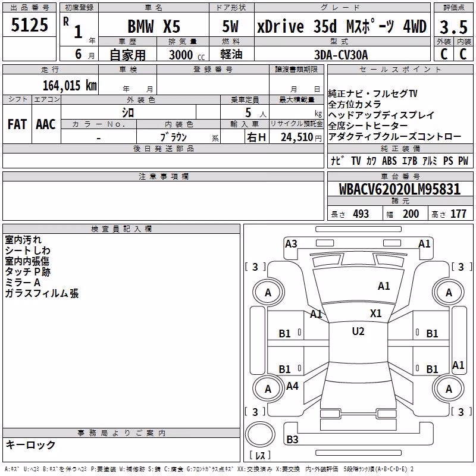Image resolution: width=476 pixels, height=476 pixels.
Task: Click the 注意事項欄 header
Action: click(x=164, y=176)
